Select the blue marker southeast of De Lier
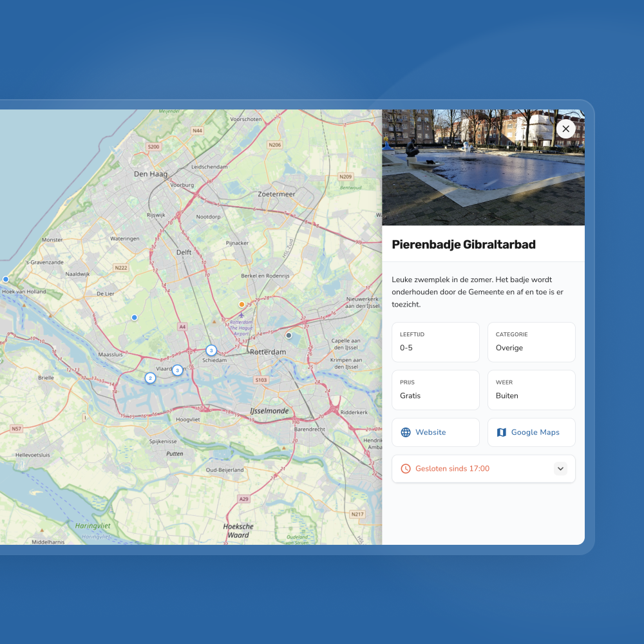Viewport: 644px width, 644px height. click(134, 317)
